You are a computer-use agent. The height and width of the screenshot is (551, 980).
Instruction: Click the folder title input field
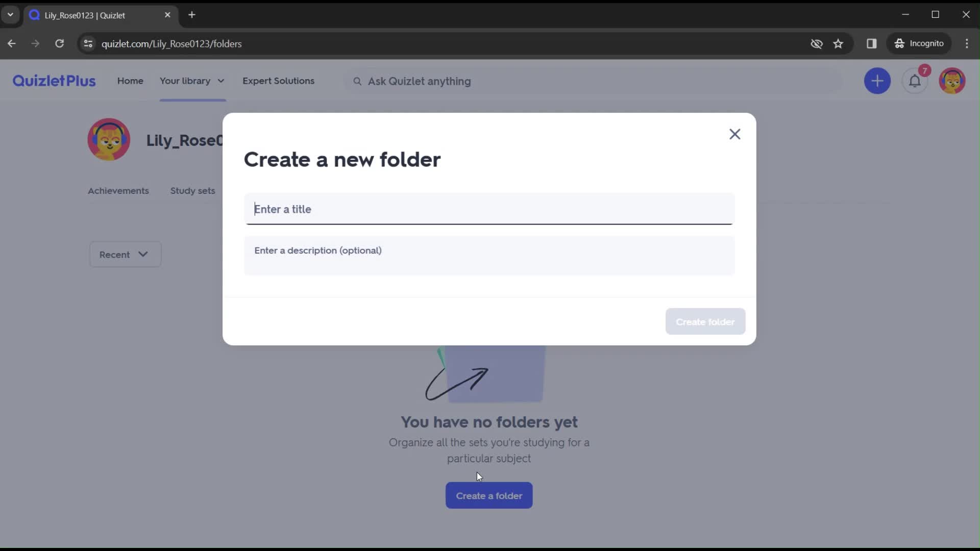pyautogui.click(x=490, y=209)
